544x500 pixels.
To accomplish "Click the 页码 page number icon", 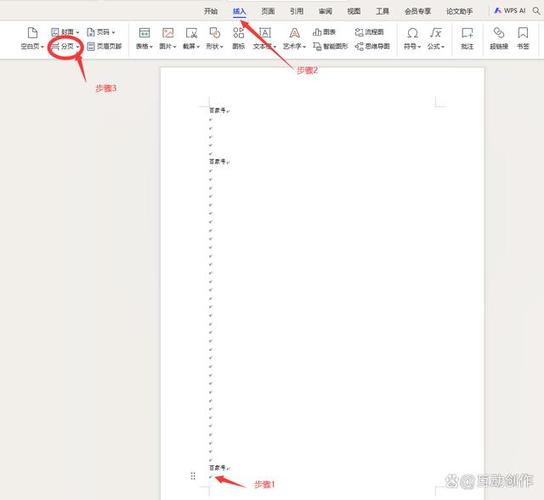I will point(91,32).
